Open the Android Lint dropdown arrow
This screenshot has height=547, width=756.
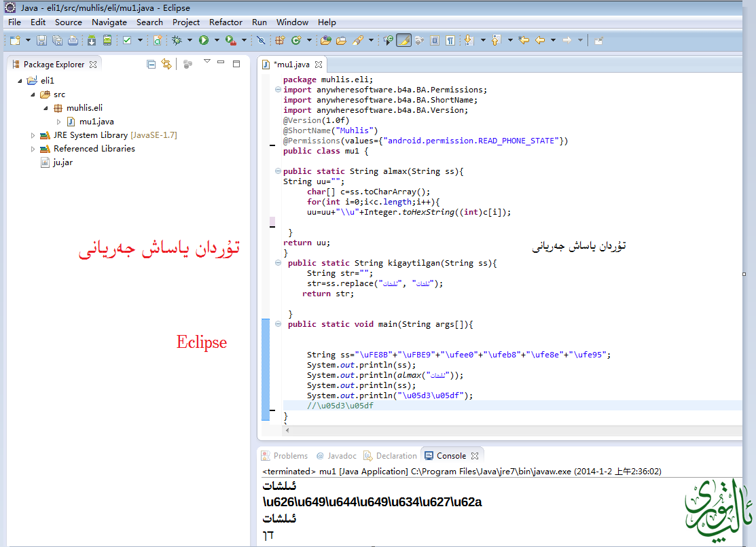coord(140,41)
